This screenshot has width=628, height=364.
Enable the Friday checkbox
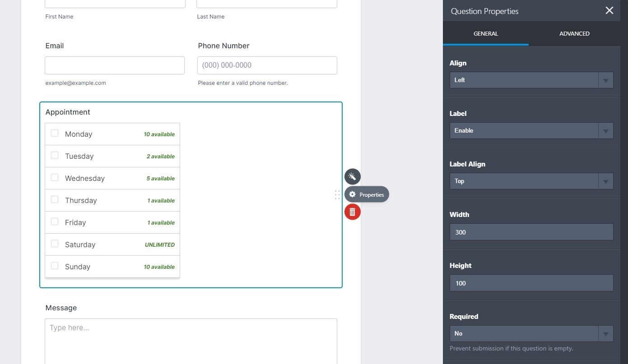55,222
